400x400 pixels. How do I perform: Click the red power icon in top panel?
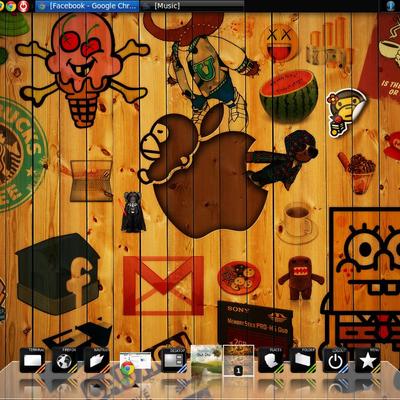click(23, 6)
